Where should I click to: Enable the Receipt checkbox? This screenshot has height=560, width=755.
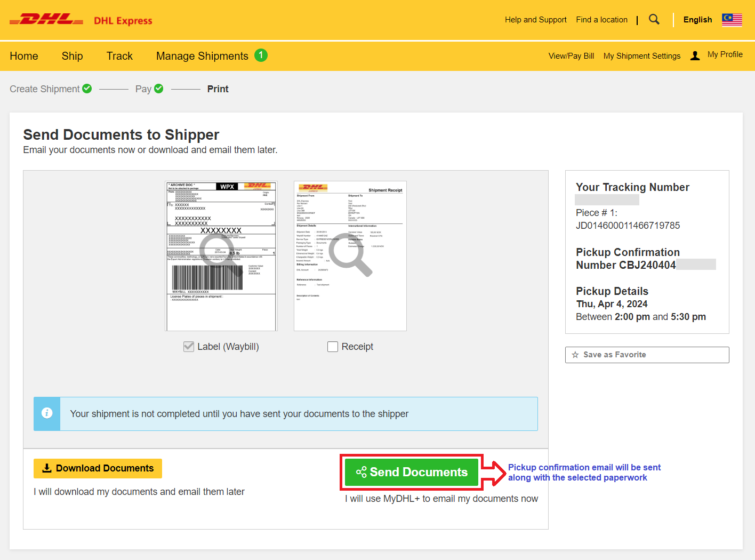coord(333,347)
